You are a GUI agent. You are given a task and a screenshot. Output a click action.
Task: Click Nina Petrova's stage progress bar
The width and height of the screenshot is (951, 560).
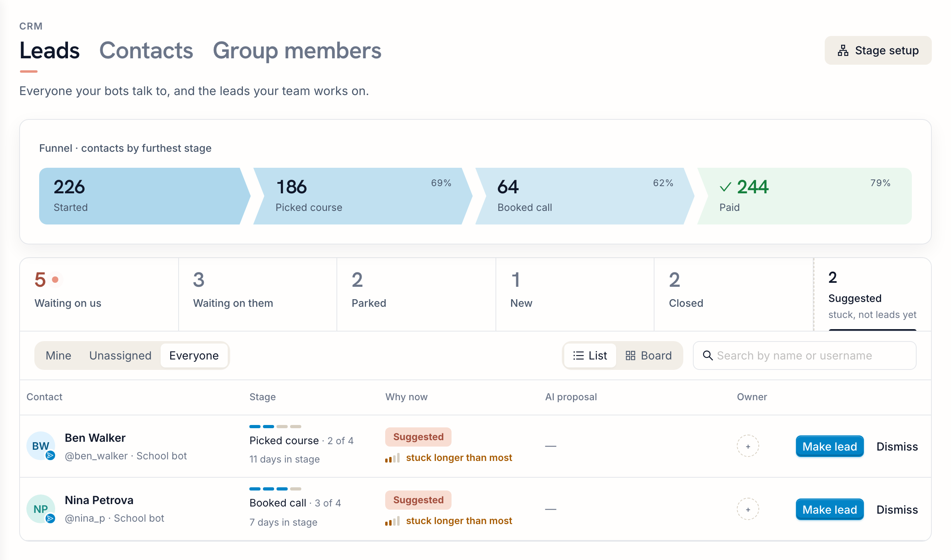pos(275,489)
